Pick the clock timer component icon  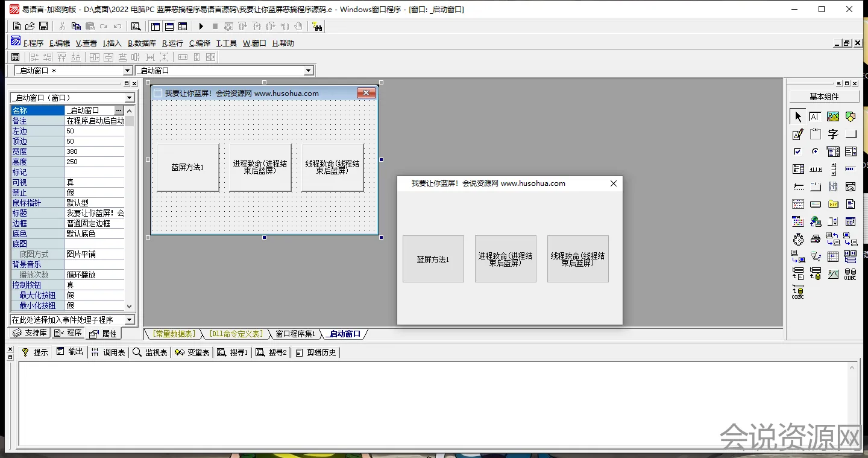[x=798, y=240]
